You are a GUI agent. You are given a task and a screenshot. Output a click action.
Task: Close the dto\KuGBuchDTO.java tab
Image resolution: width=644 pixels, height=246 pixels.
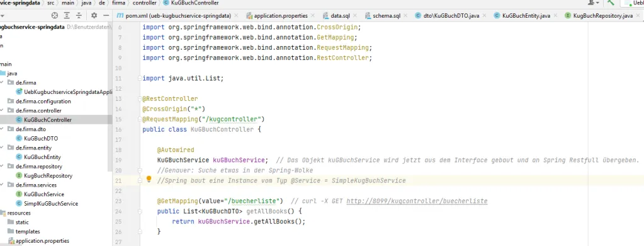(484, 16)
